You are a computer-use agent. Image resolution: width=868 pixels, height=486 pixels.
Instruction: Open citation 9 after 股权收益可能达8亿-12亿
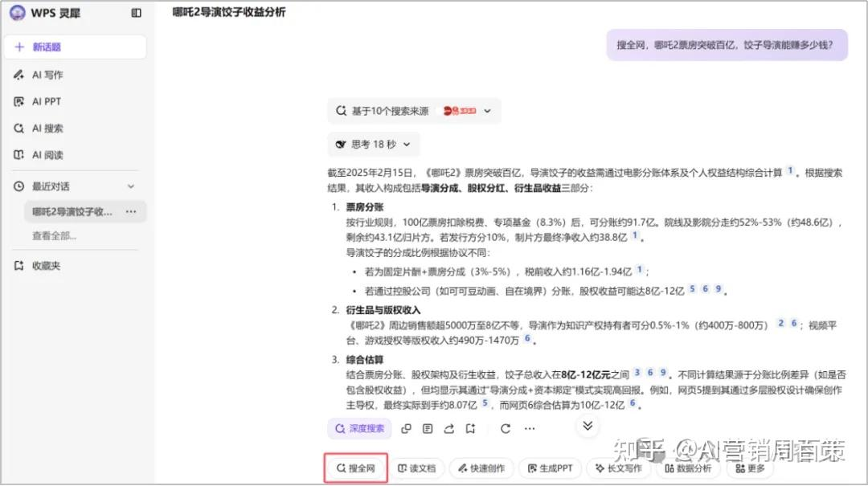click(x=718, y=289)
